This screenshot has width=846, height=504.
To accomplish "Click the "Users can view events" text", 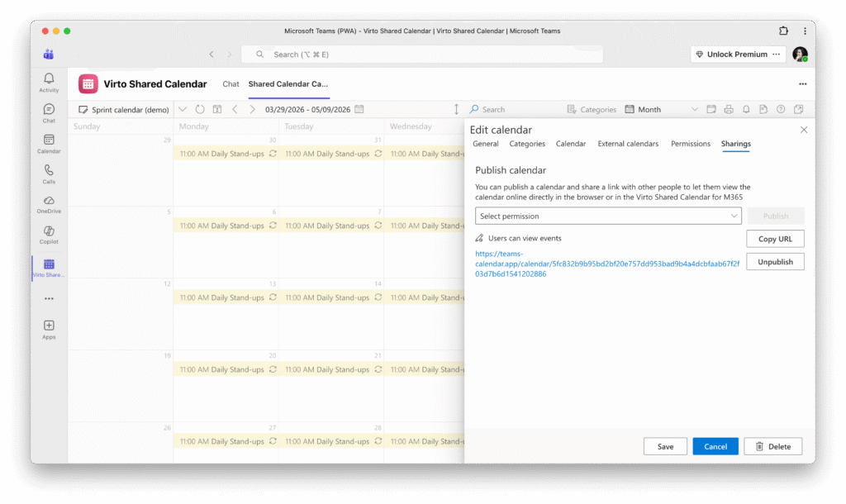I will point(525,238).
